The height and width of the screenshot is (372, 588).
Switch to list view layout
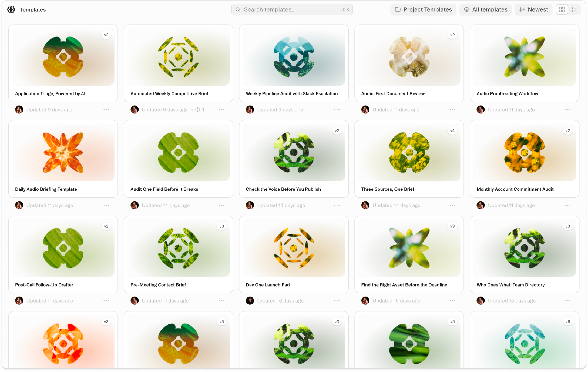[x=574, y=9]
